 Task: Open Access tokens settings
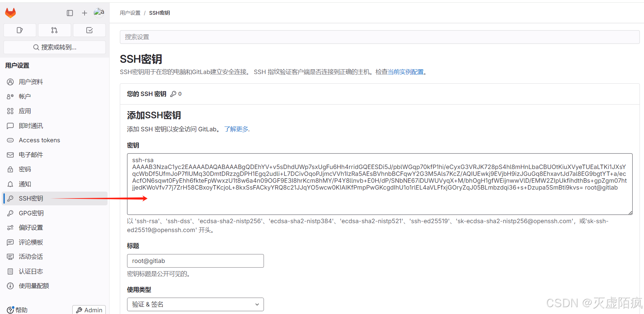tap(55, 140)
